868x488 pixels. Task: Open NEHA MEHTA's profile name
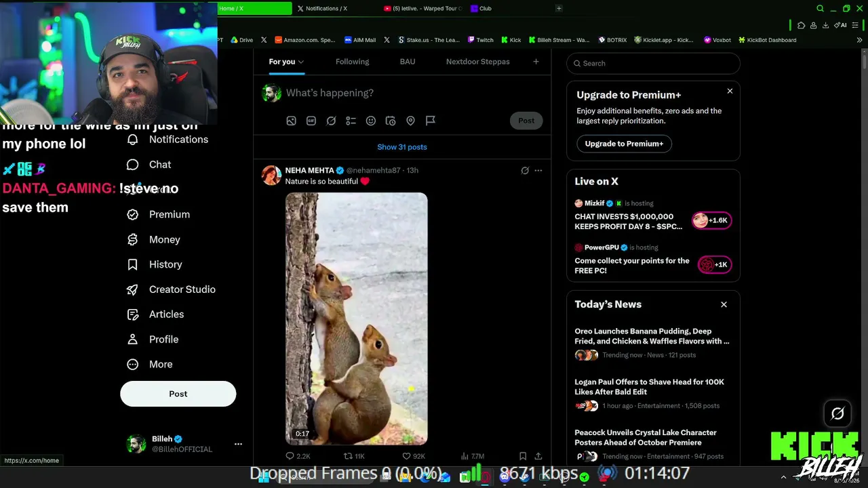[x=310, y=171]
